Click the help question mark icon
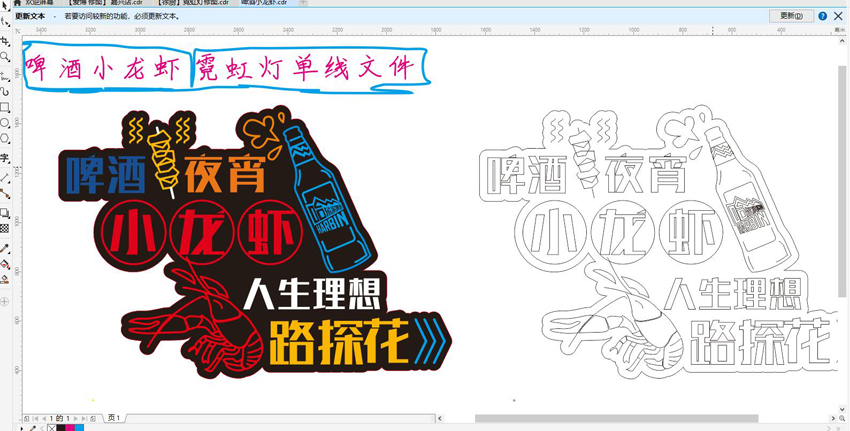850x431 pixels. (822, 16)
